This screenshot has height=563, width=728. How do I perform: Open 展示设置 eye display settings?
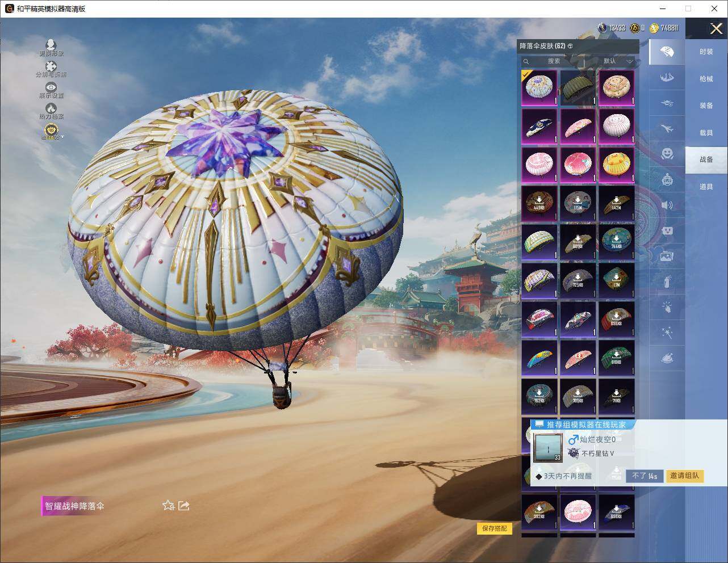[51, 90]
